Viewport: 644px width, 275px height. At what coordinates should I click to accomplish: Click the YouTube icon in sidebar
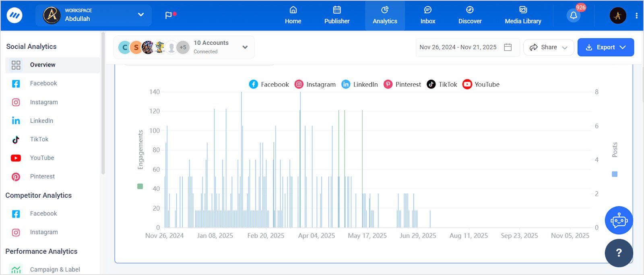16,158
